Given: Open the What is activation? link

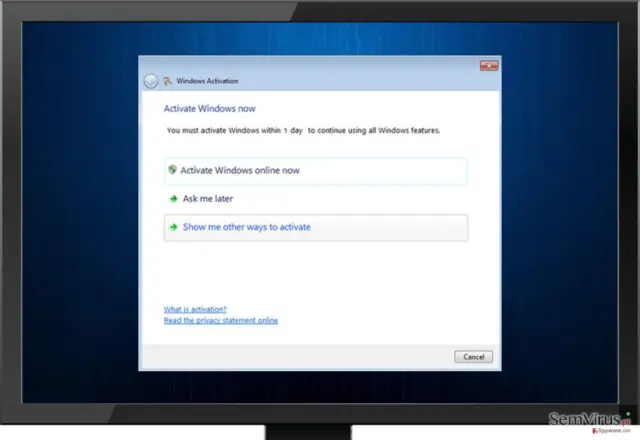Looking at the screenshot, I should [x=195, y=309].
